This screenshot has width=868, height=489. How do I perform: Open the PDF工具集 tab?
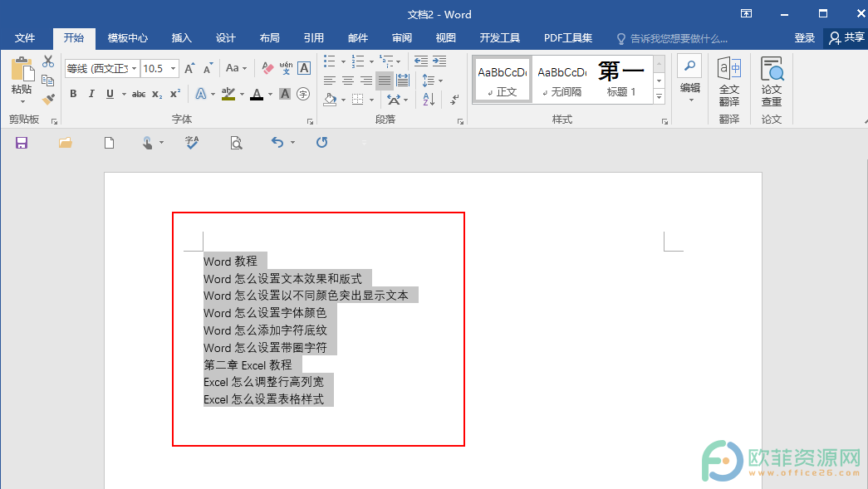click(568, 38)
